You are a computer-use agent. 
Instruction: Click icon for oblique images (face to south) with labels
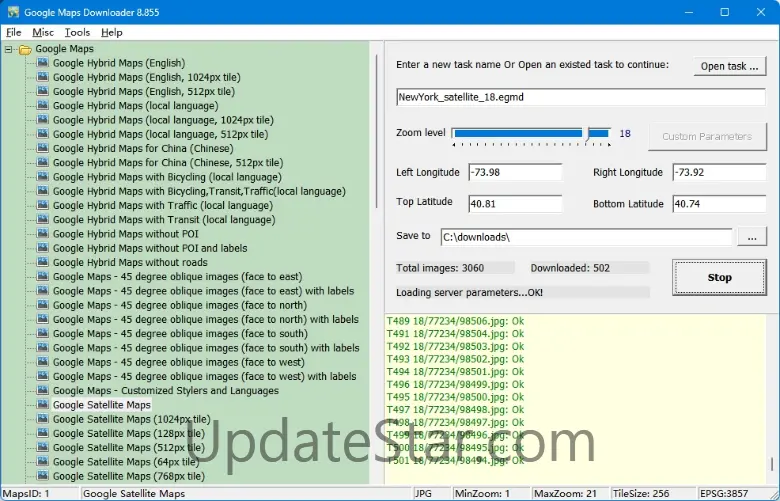[43, 348]
